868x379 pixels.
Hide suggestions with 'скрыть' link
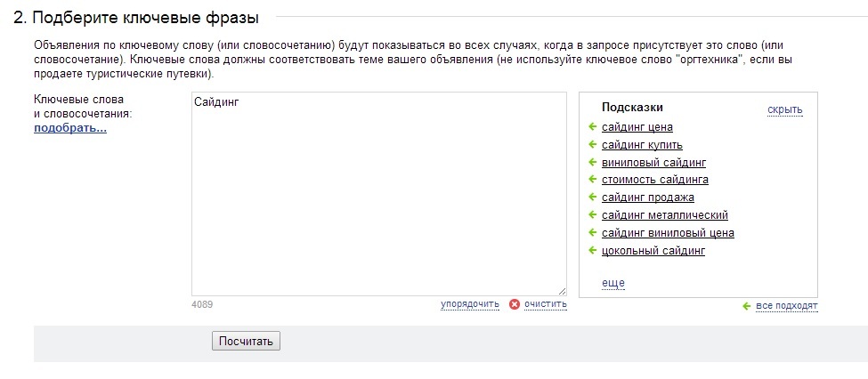(785, 110)
